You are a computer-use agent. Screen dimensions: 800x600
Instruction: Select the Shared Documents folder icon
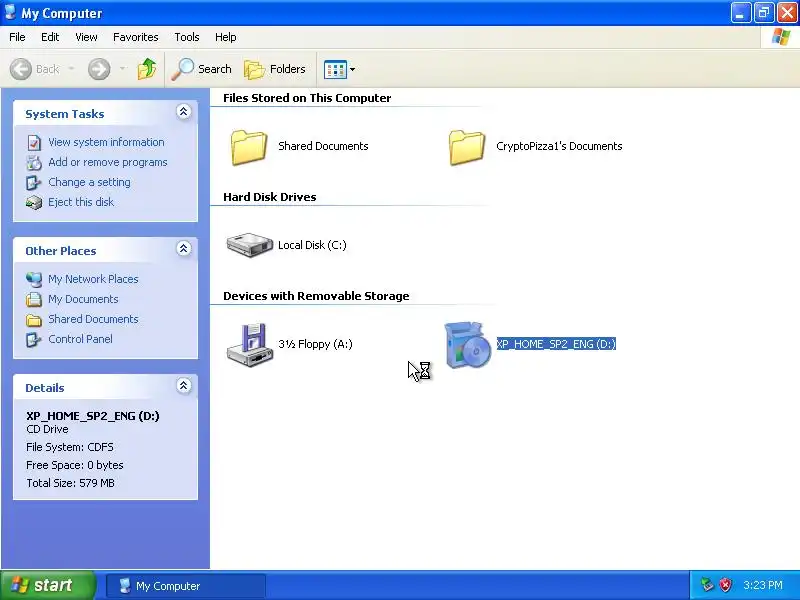click(248, 147)
